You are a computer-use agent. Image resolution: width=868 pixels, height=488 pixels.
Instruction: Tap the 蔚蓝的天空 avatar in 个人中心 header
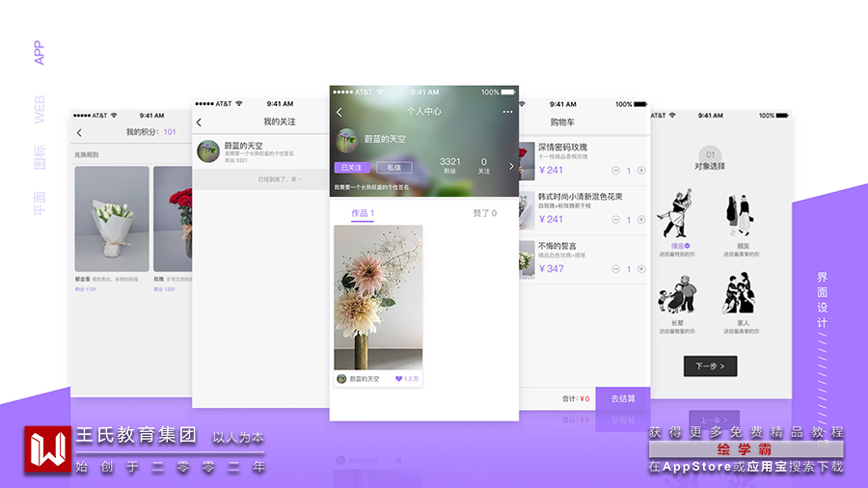(x=347, y=140)
